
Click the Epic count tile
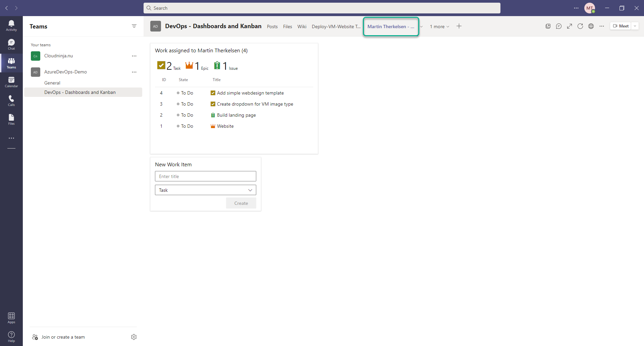(x=197, y=66)
